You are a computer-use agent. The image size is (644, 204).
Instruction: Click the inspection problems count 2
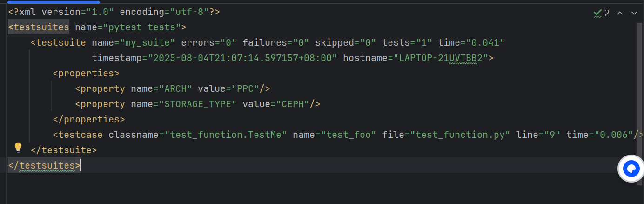[607, 14]
